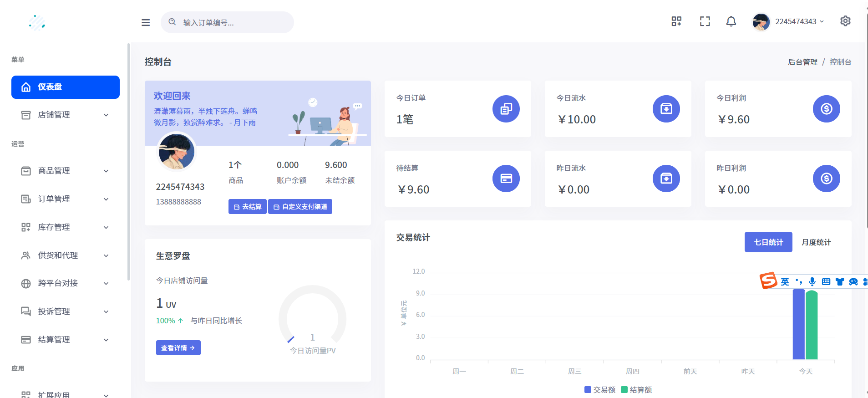Screen dimensions: 868x398
Task: Click the Sogou microphone voice input icon
Action: pos(812,281)
